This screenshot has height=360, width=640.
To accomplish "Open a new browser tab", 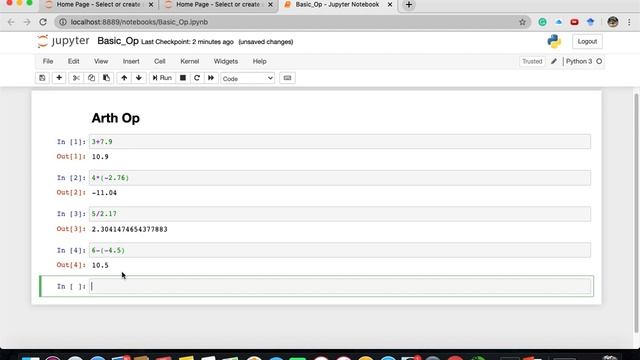I will 409,5.
